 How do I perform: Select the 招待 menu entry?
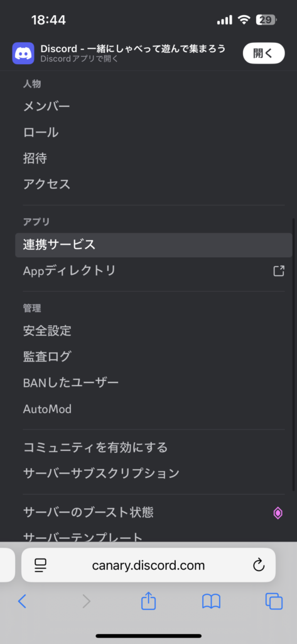point(153,158)
